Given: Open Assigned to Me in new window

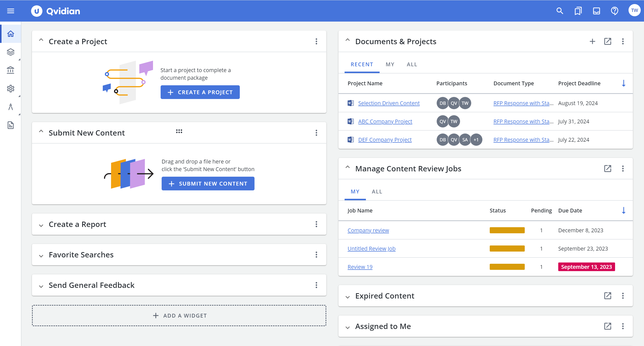Looking at the screenshot, I should [x=608, y=326].
